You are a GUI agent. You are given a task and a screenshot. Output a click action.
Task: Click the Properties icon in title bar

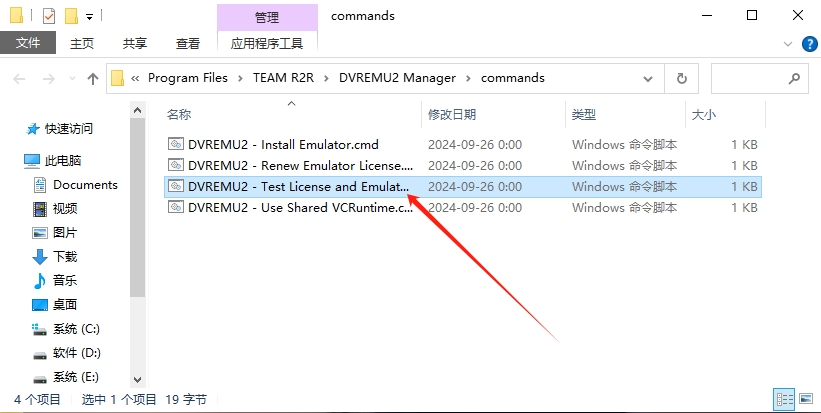point(49,16)
